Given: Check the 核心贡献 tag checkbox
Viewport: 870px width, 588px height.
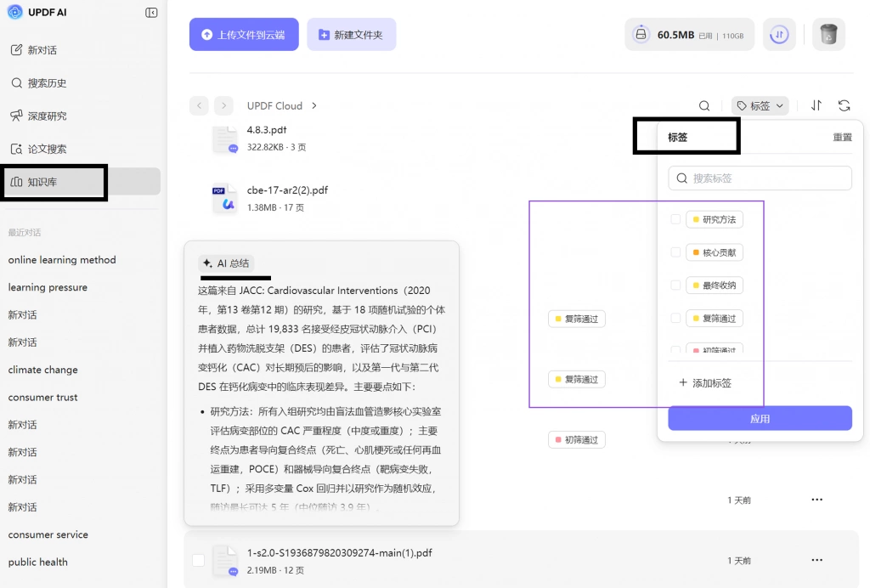Looking at the screenshot, I should coord(675,252).
